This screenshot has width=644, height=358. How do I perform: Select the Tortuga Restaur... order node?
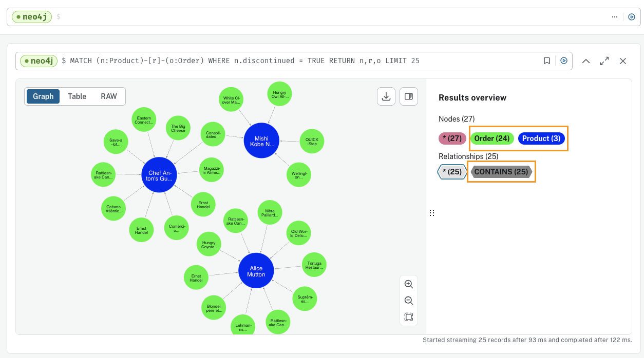314,265
